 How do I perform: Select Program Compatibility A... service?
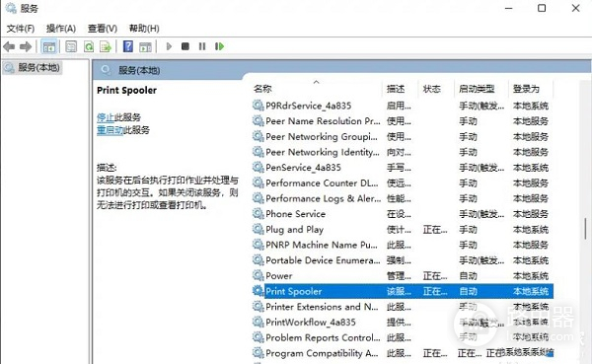point(403,353)
